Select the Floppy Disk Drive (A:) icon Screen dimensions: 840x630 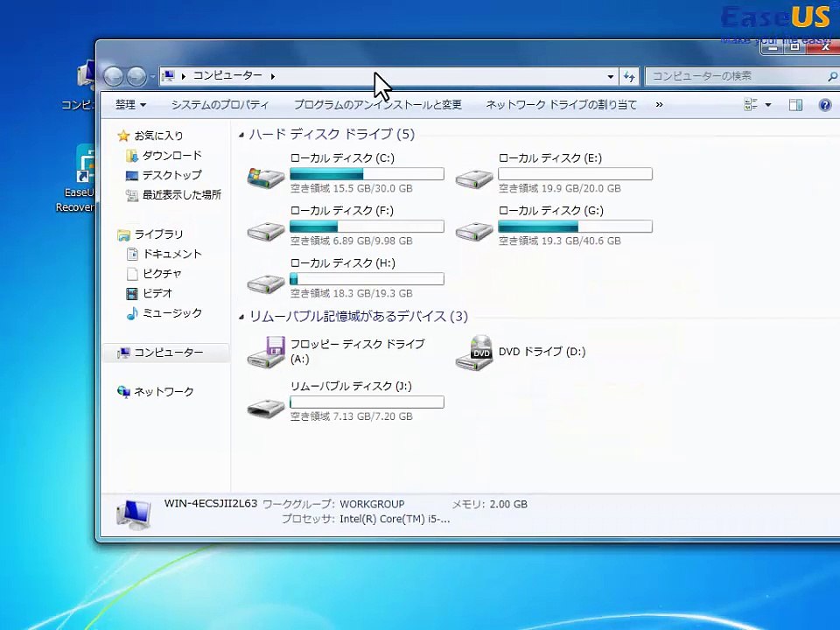click(267, 352)
